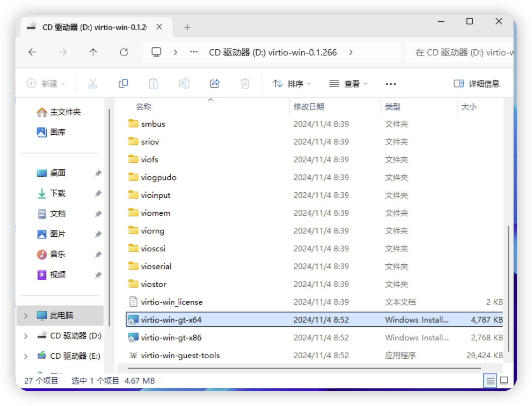
Task: Click the paste clipboard icon
Action: point(154,83)
